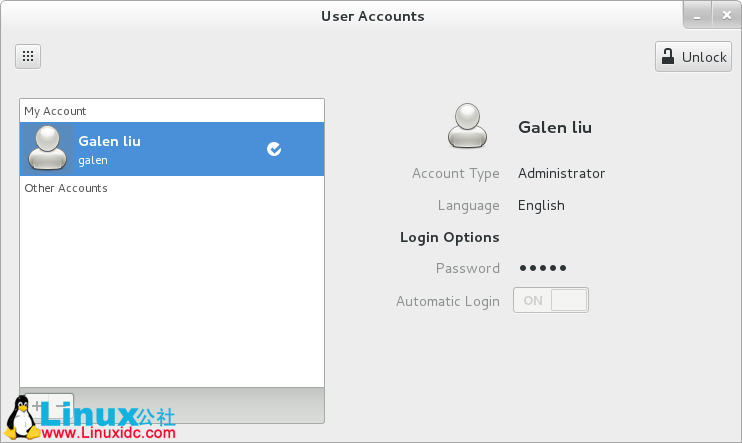Open the all-settings grid overview
This screenshot has height=443, width=742.
(x=28, y=57)
